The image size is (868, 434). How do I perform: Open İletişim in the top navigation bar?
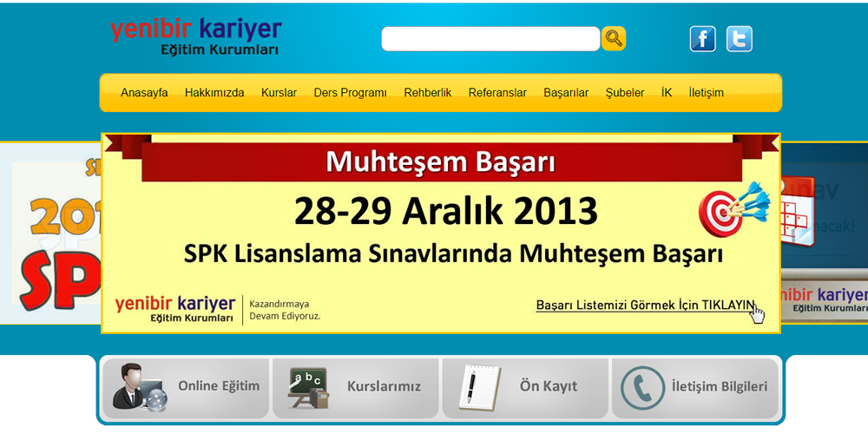point(706,93)
